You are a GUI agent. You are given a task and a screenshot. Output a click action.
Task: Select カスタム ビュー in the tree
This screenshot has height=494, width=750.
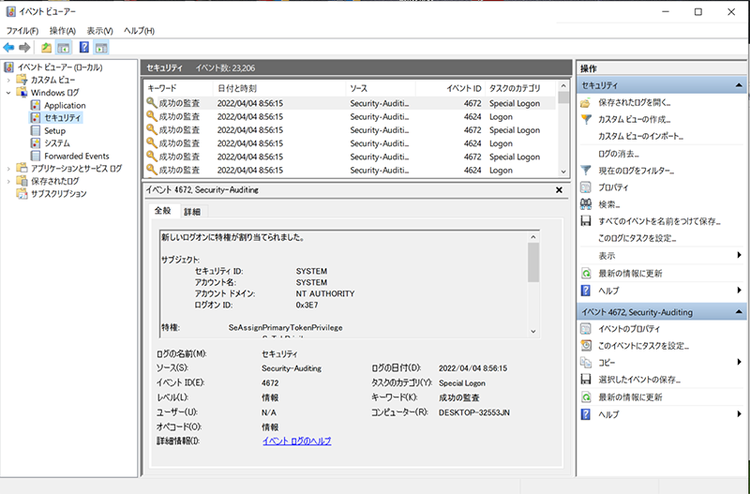point(53,80)
